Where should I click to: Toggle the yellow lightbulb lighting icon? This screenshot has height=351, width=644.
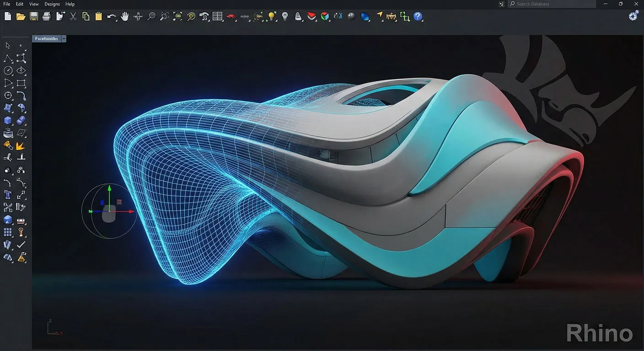tap(271, 16)
